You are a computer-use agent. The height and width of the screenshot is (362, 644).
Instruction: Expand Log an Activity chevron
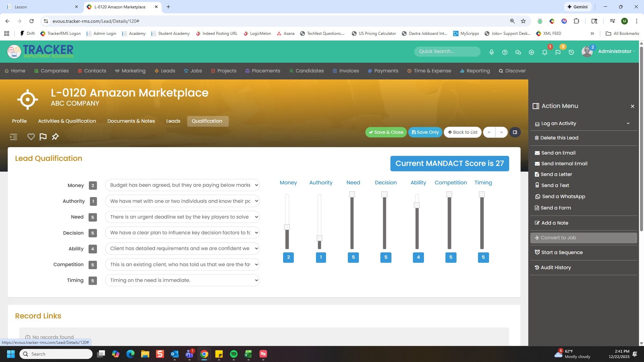(628, 123)
